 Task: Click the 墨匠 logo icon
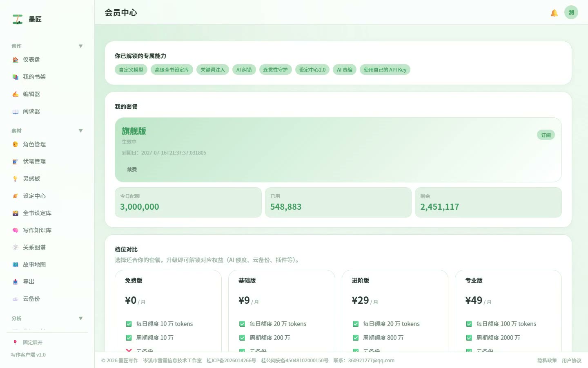pos(17,19)
